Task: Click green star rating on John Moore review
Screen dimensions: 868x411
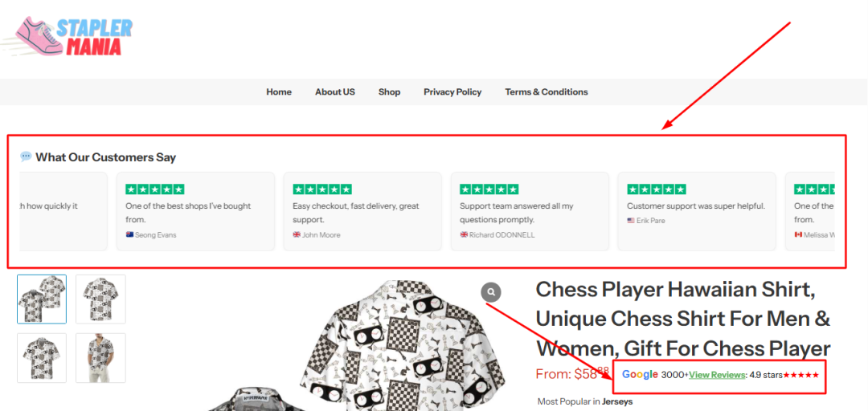Action: [x=321, y=189]
